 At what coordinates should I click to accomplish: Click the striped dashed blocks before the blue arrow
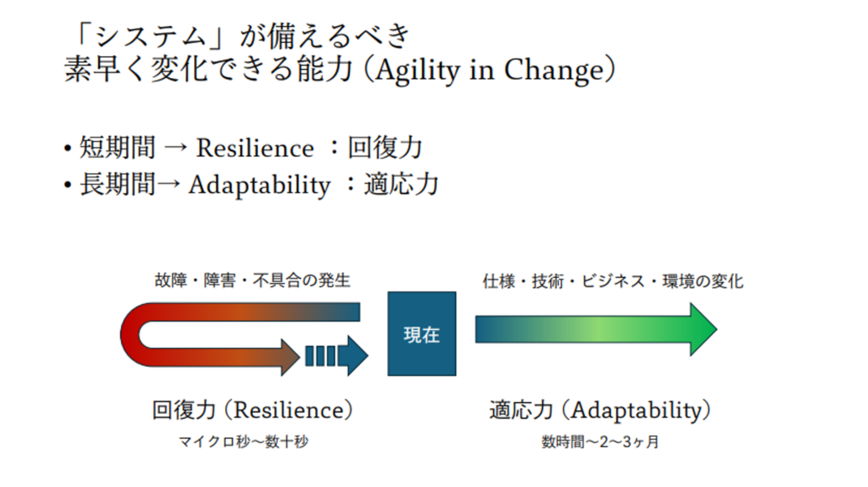[x=319, y=356]
